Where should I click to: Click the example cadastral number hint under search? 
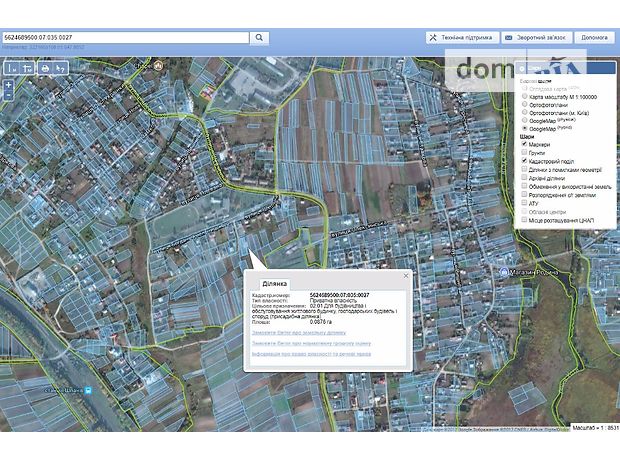43,47
